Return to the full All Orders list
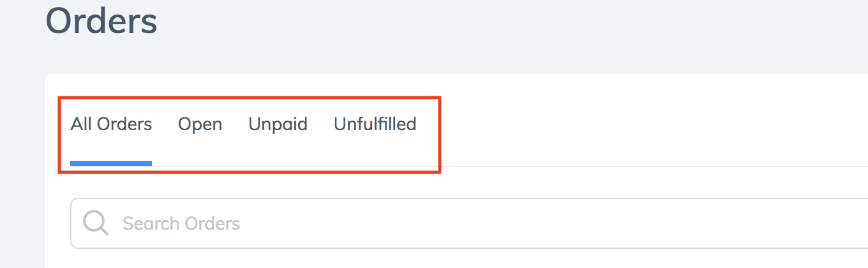This screenshot has width=868, height=268. tap(111, 124)
